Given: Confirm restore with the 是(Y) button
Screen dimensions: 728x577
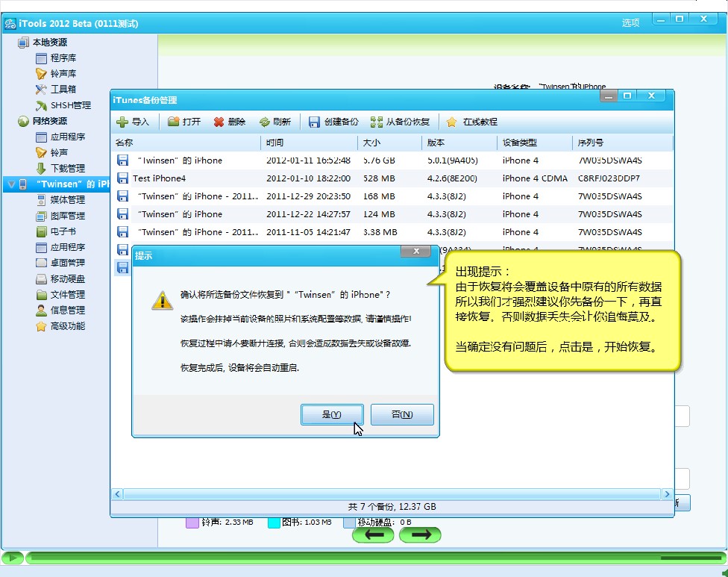Looking at the screenshot, I should (332, 414).
